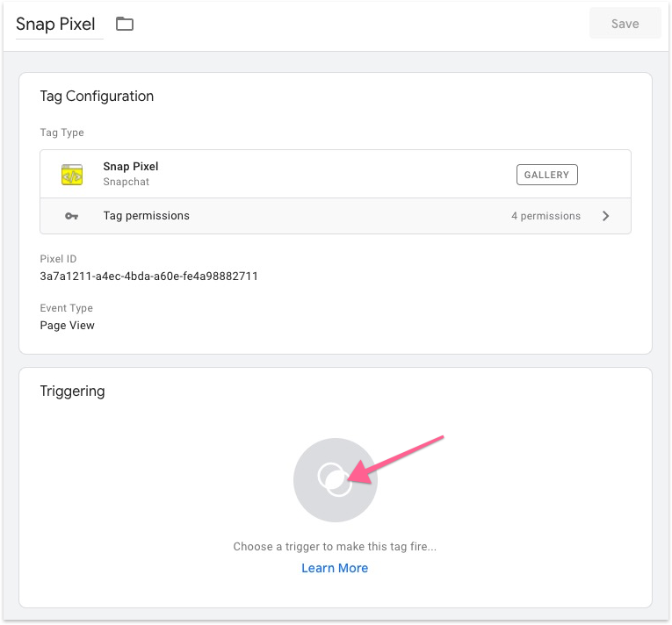Click the Pixel ID value

148,276
